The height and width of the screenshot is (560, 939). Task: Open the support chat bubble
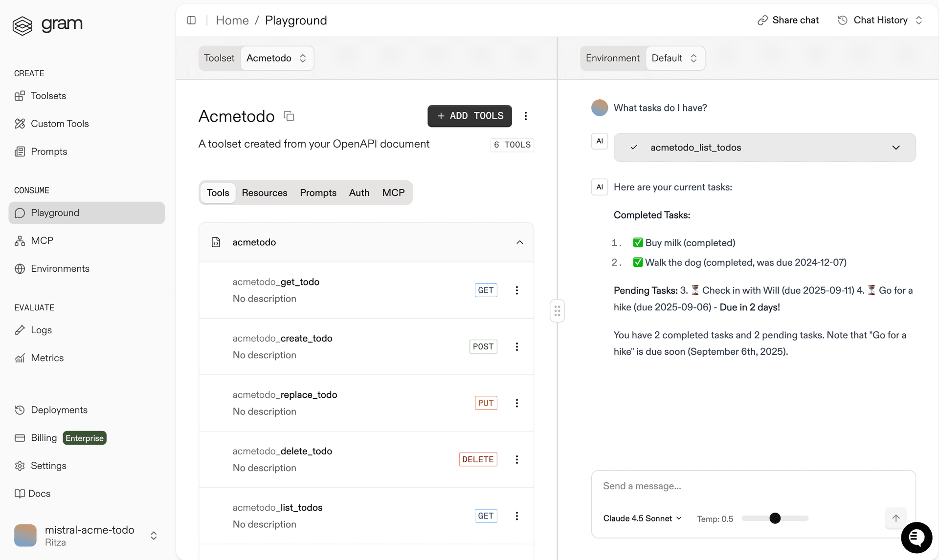917,537
